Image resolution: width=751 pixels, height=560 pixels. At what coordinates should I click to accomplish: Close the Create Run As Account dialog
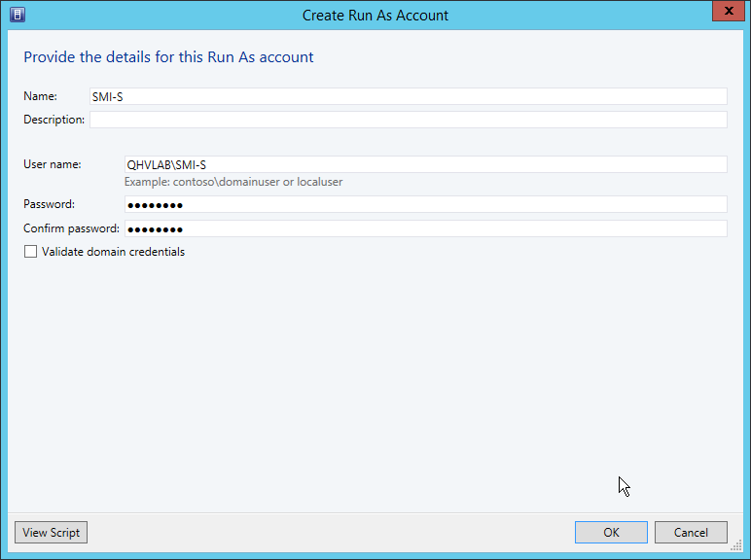coord(729,11)
